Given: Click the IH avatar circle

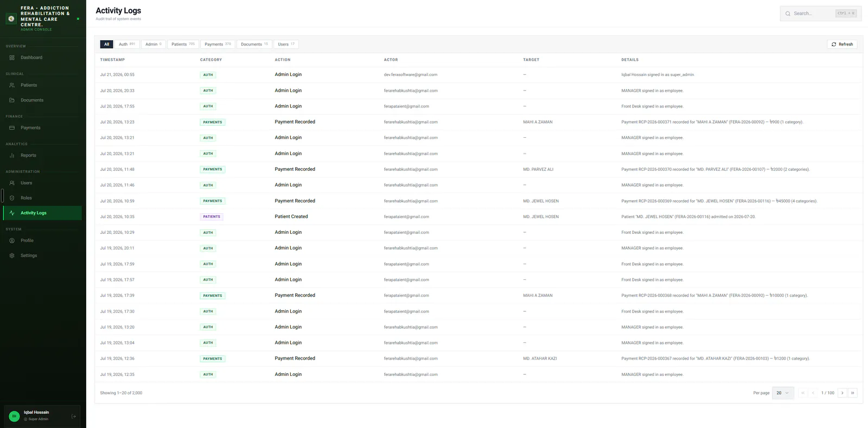Looking at the screenshot, I should click(15, 417).
